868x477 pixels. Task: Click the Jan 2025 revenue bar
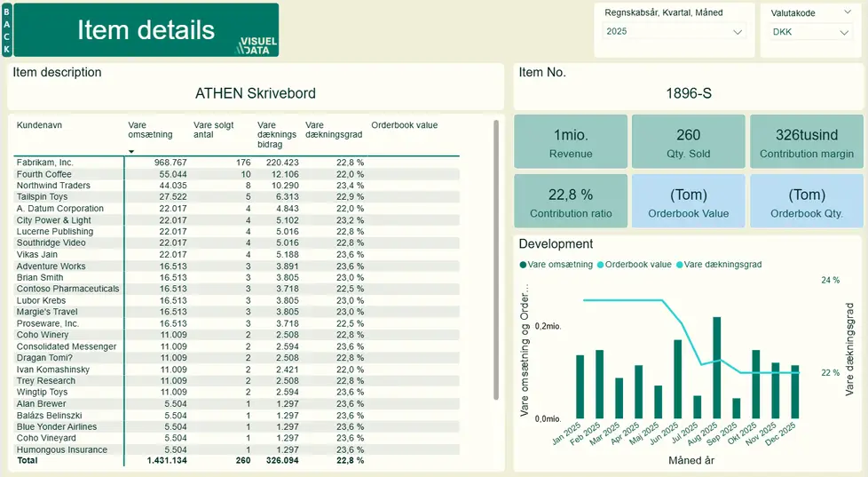coord(580,386)
